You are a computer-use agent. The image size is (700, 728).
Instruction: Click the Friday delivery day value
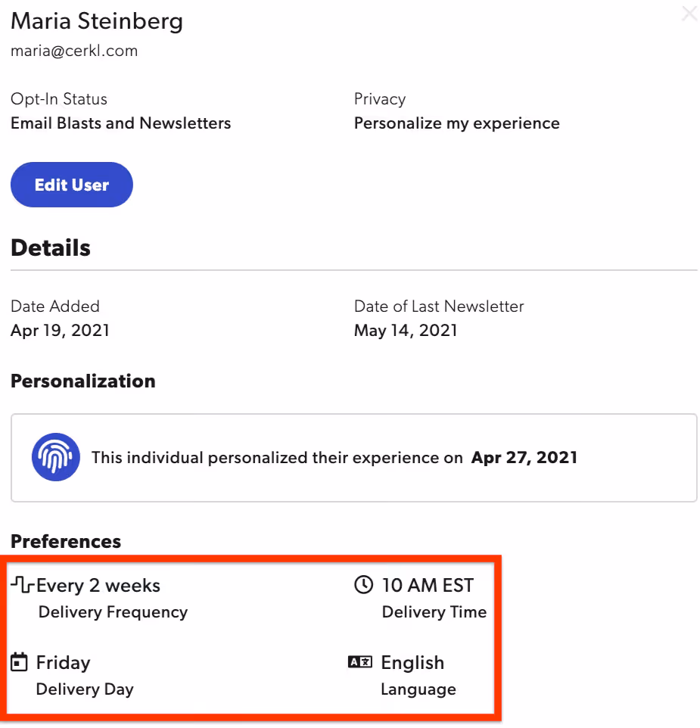click(x=63, y=663)
